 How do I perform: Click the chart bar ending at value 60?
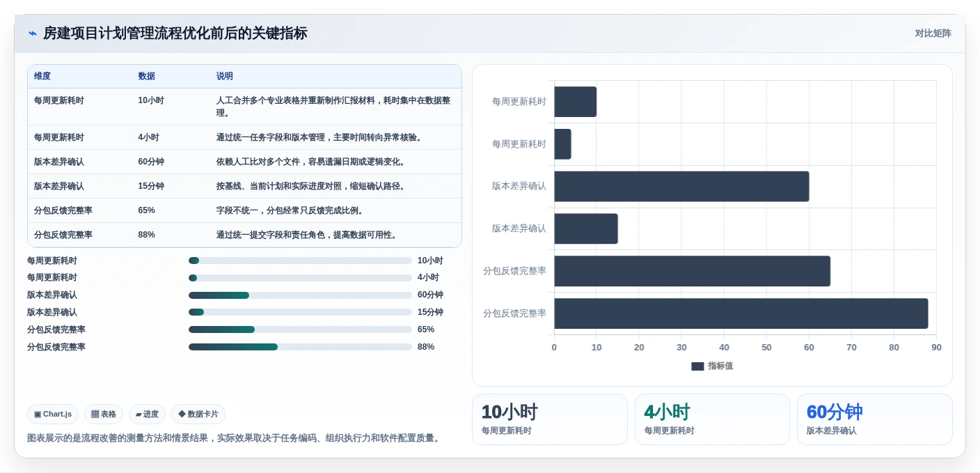(681, 187)
